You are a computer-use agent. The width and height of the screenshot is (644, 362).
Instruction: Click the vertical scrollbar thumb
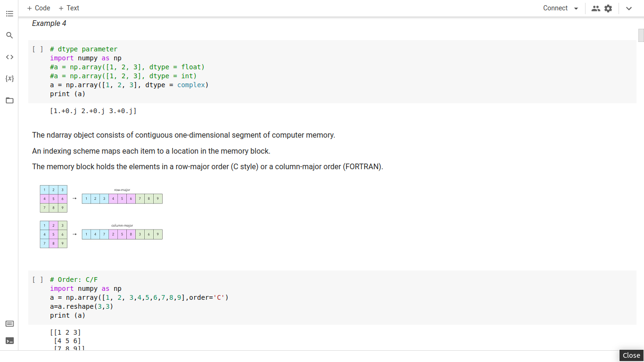(x=641, y=35)
